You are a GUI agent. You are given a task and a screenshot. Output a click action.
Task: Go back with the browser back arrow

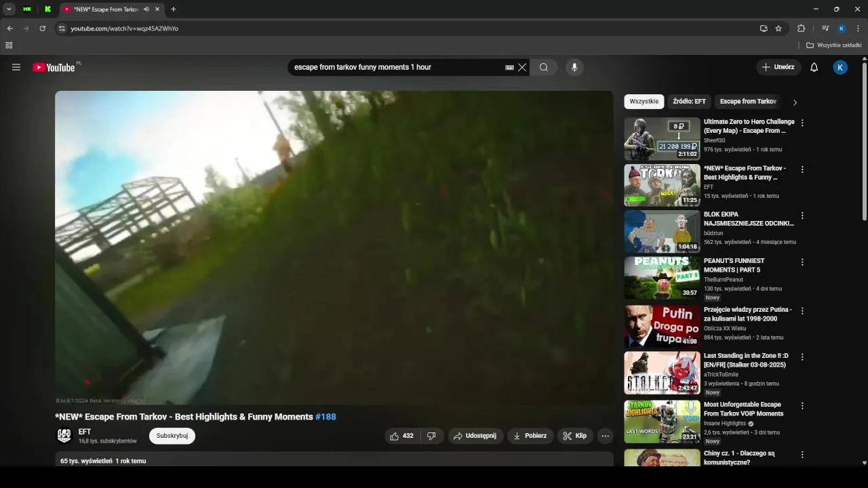coord(9,28)
